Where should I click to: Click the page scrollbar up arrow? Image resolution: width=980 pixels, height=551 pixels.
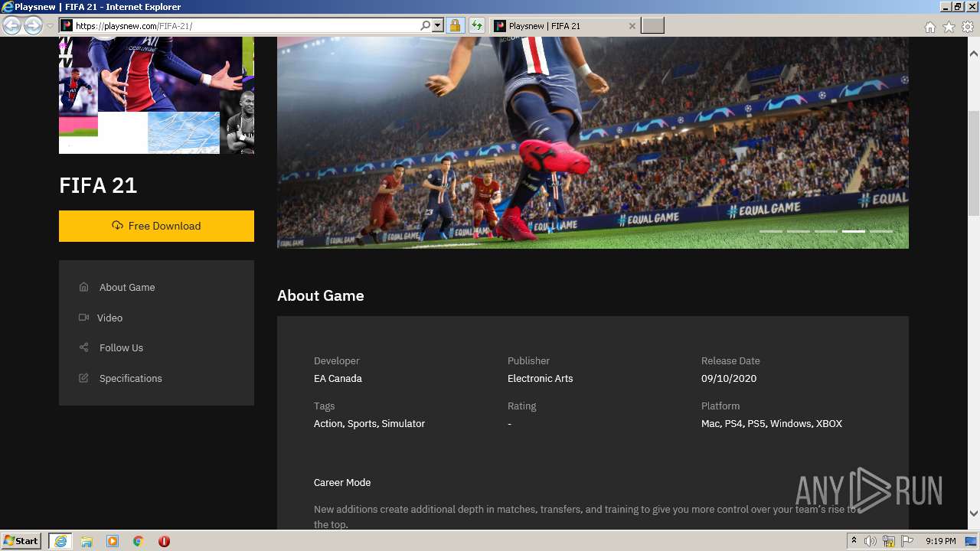click(974, 54)
